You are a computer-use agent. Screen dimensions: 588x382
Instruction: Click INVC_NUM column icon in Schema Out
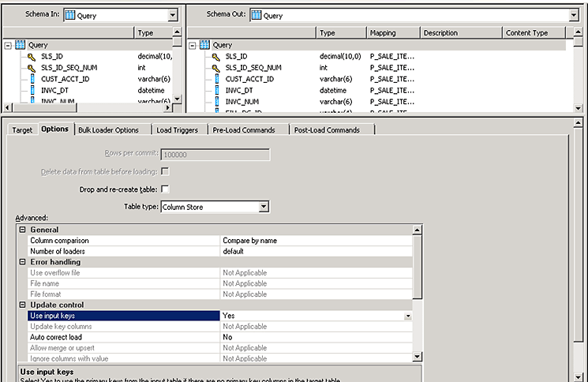tap(217, 101)
